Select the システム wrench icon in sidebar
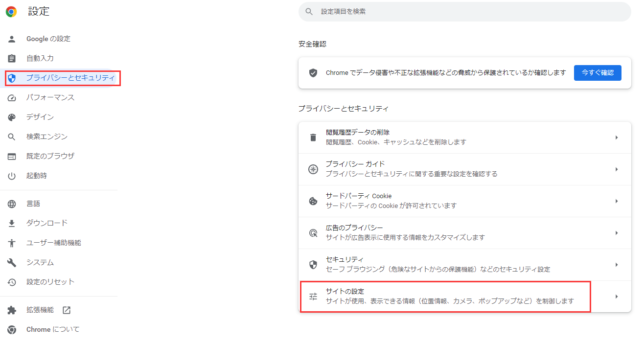 click(11, 262)
